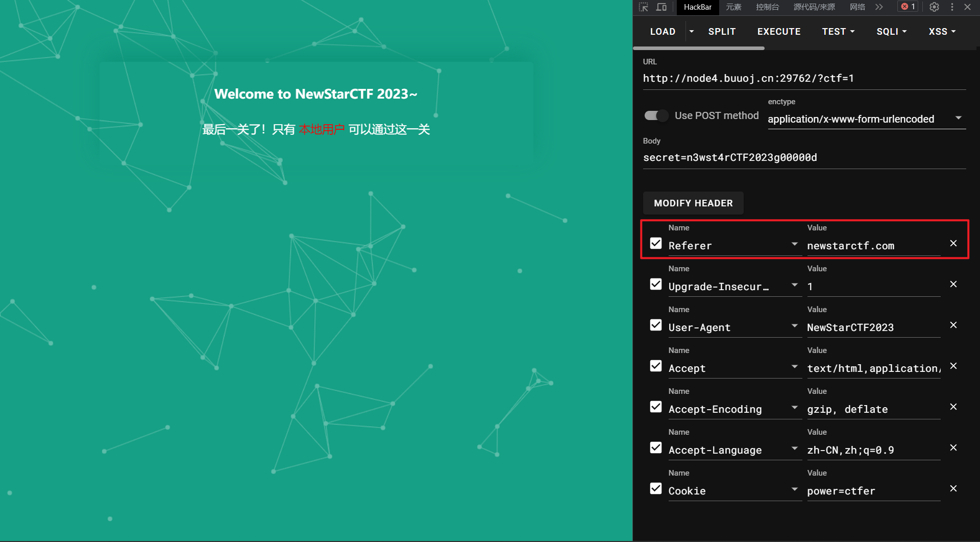The width and height of the screenshot is (980, 542).
Task: Remove the User-Agent header row
Action: pyautogui.click(x=953, y=325)
